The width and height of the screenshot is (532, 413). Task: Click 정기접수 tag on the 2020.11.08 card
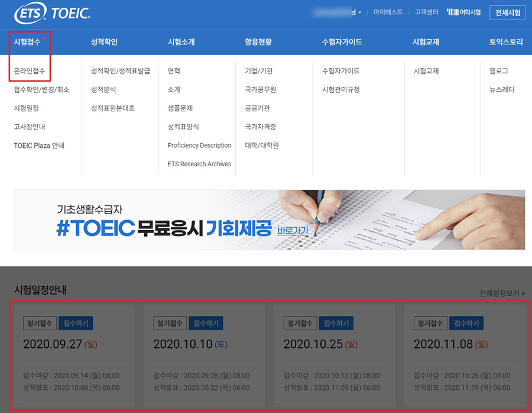[430, 323]
